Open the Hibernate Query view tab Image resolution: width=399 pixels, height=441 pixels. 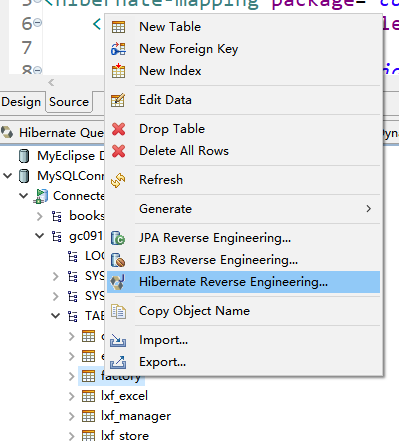tap(53, 133)
